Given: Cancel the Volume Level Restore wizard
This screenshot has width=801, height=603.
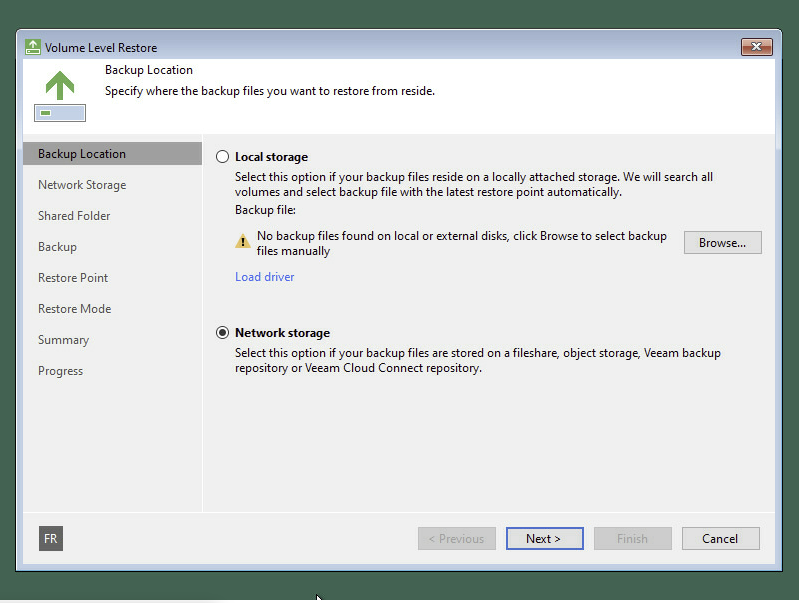Looking at the screenshot, I should [x=720, y=538].
